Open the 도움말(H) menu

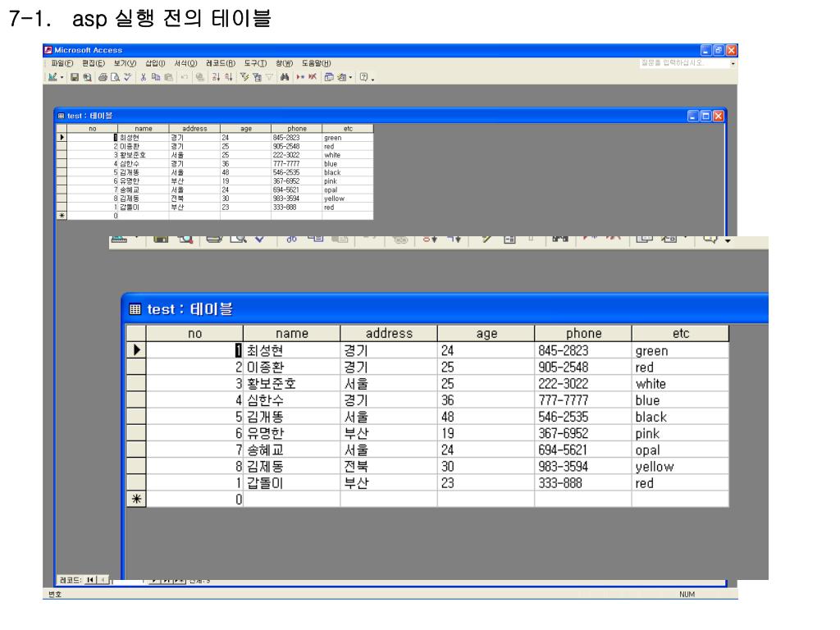pos(316,63)
